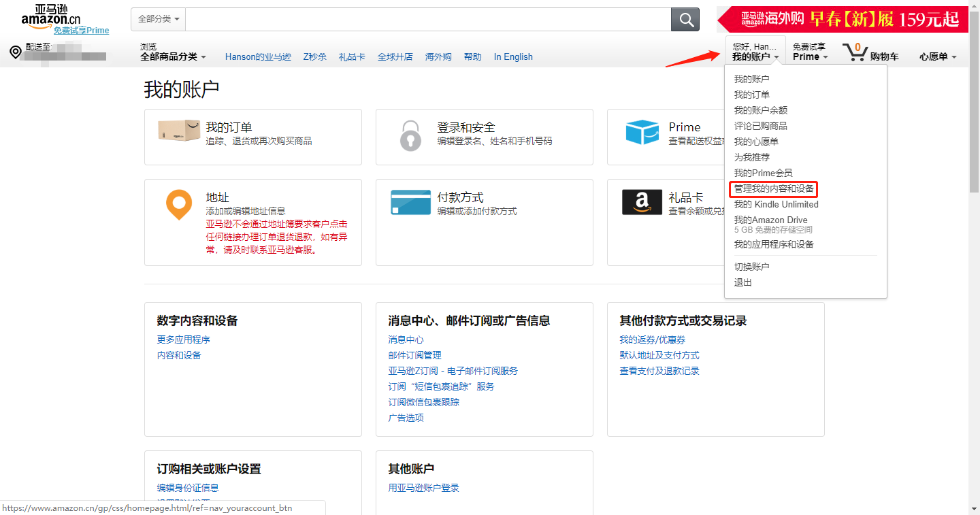Viewport: 980px width, 515px height.
Task: Click the 数字内容和设备 section heading
Action: click(x=197, y=320)
